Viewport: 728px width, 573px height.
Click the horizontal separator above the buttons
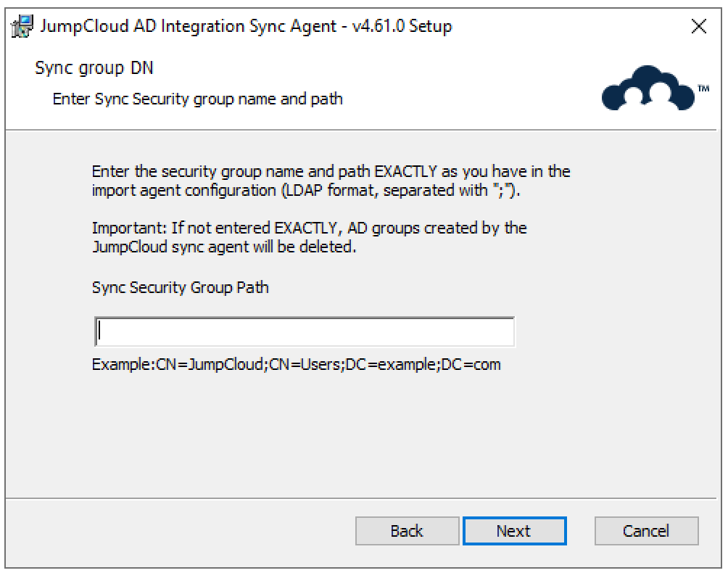pos(363,499)
